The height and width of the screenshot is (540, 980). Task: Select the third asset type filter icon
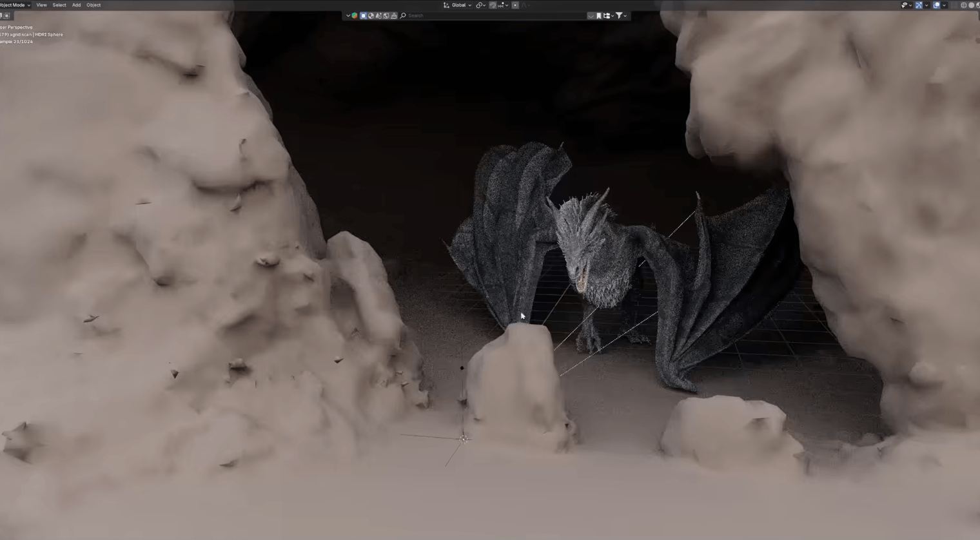(x=378, y=15)
